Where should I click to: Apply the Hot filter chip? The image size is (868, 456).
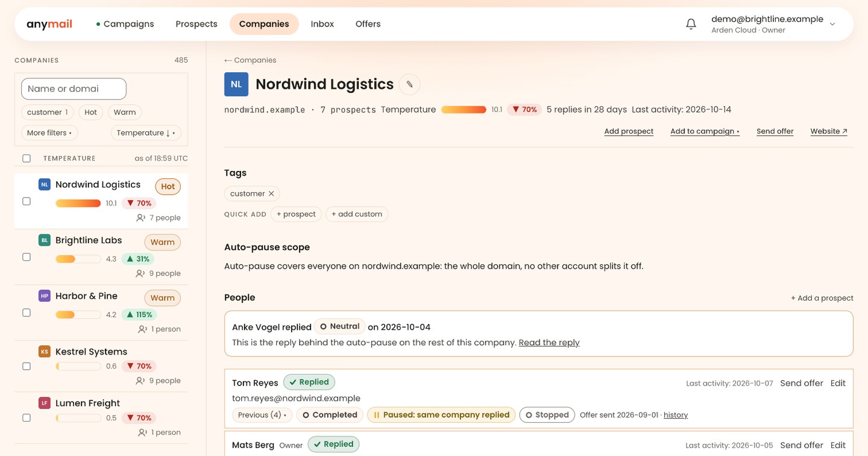91,112
